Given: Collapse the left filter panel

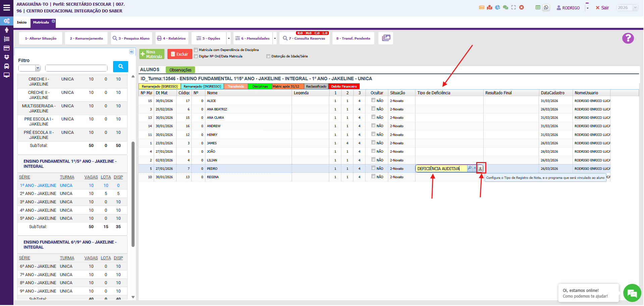Looking at the screenshot, I should point(132,52).
